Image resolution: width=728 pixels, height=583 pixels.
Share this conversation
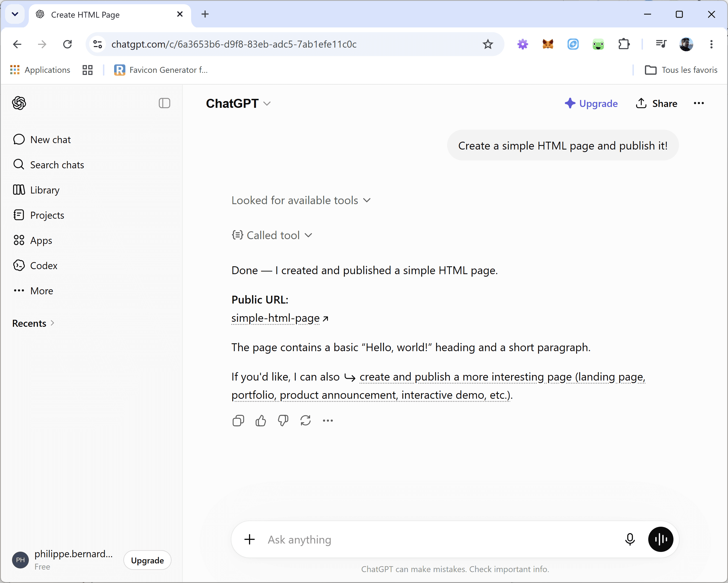pos(656,103)
